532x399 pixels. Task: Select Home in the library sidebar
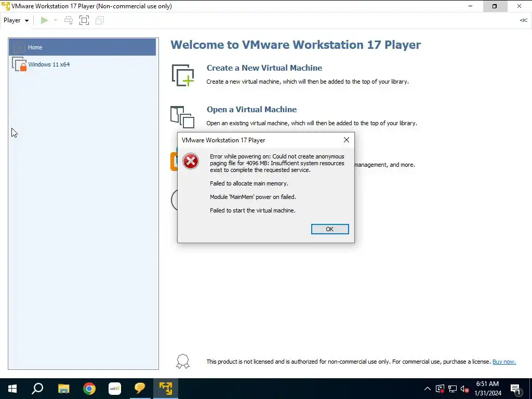82,47
